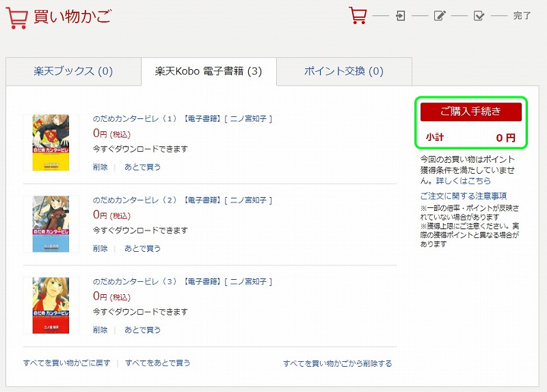Open のだめカンタービレ（1）title link
The width and height of the screenshot is (547, 392).
point(183,118)
